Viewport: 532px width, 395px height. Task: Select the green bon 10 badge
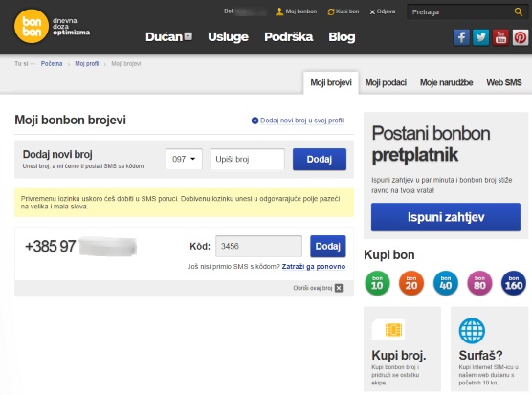(377, 283)
